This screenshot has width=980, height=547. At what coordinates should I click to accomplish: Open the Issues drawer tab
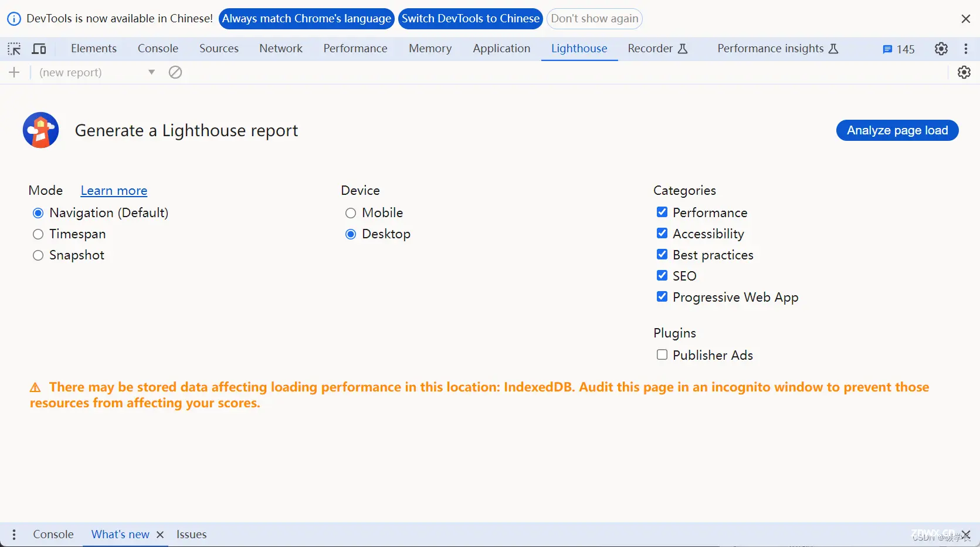click(x=191, y=535)
